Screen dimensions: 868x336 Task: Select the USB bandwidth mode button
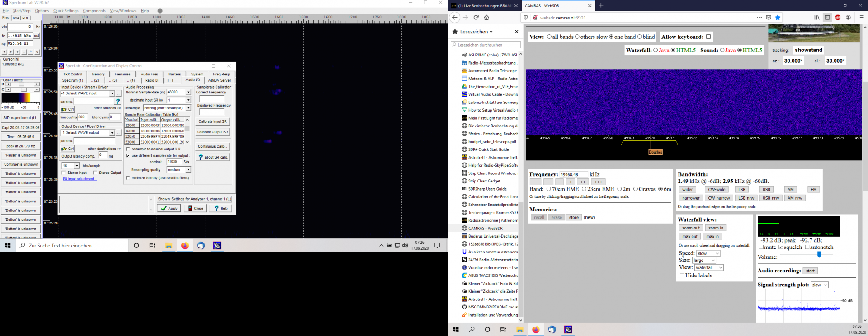(x=766, y=190)
